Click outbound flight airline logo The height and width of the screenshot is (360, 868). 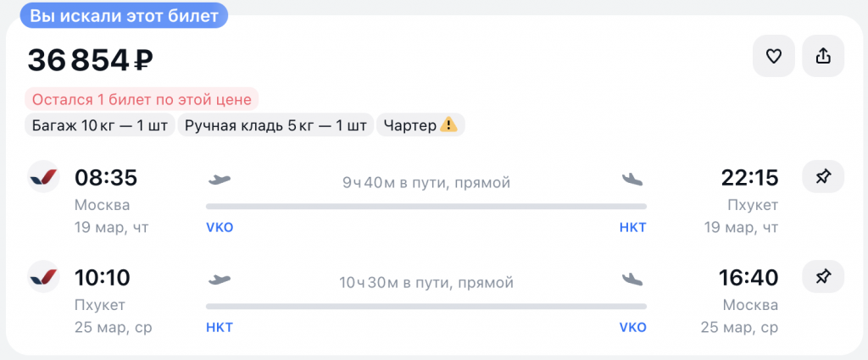pos(44,176)
